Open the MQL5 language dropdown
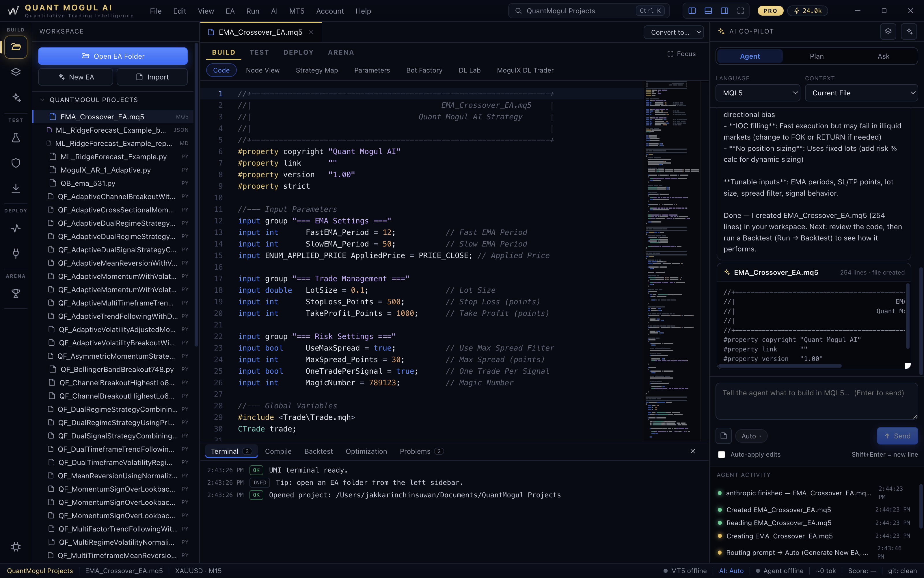 758,93
